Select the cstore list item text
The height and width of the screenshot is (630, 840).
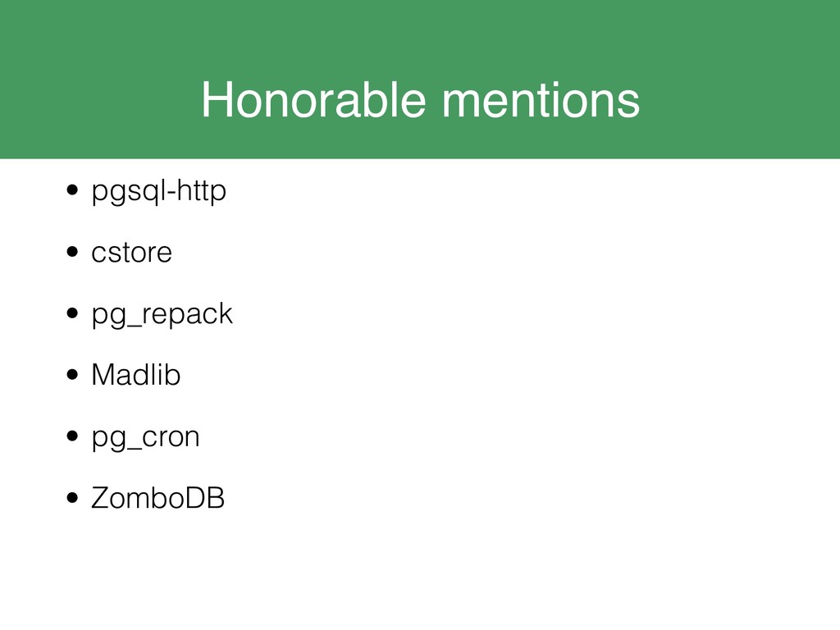pos(131,253)
